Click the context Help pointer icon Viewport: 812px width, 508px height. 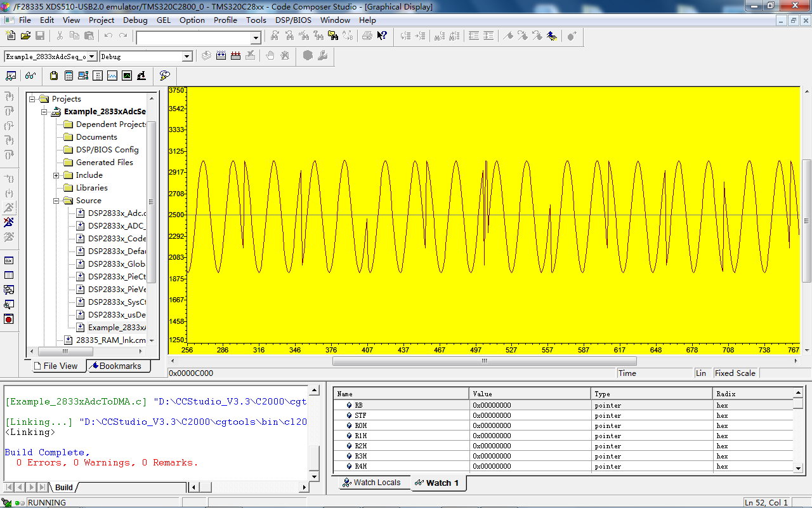pyautogui.click(x=382, y=36)
